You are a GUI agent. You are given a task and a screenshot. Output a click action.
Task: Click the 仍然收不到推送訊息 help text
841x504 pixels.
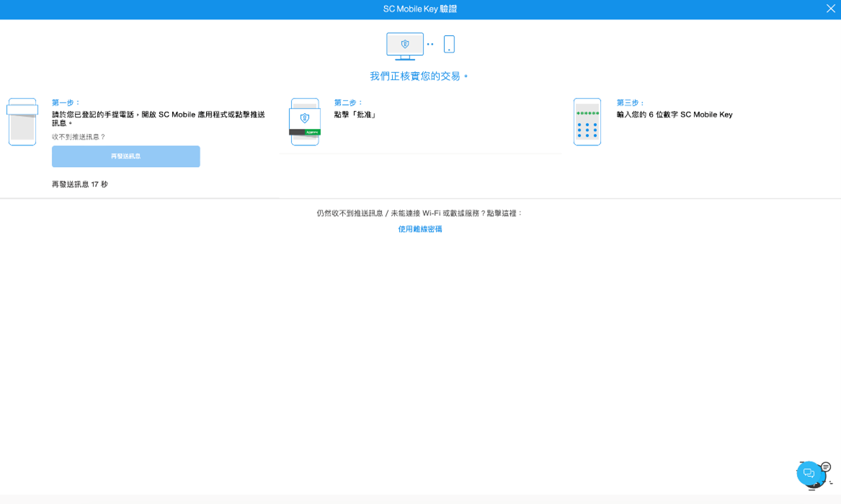[x=420, y=213]
